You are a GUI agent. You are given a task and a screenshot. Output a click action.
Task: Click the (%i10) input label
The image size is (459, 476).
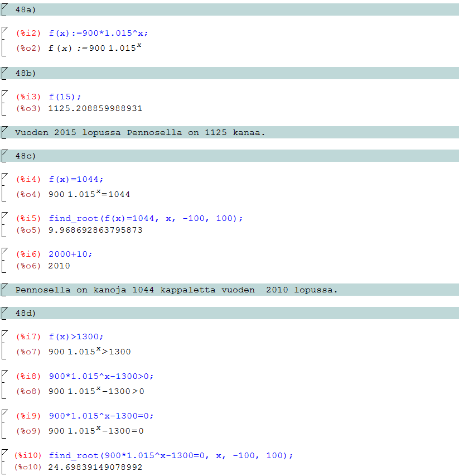pos(27,456)
